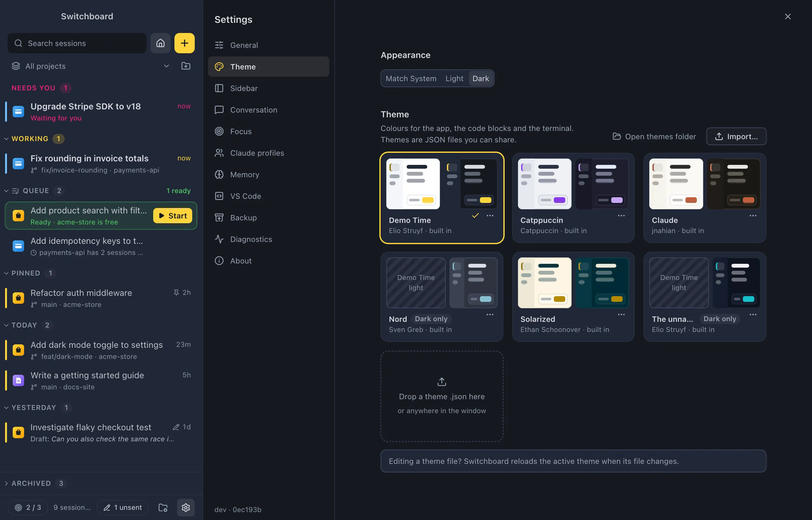
Task: Open Upgrade Stripe SDK to v18 session
Action: [101, 112]
